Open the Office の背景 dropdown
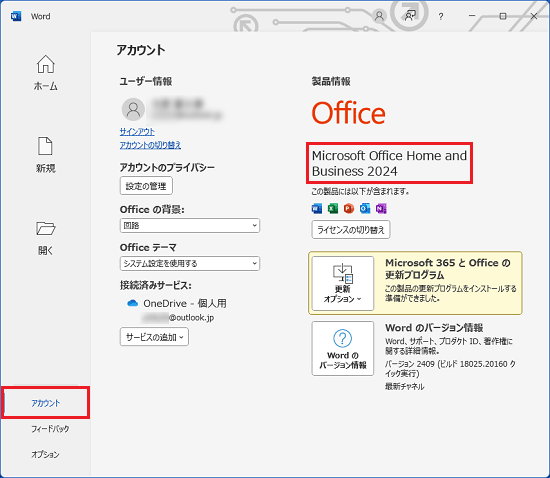Image resolution: width=550 pixels, height=478 pixels. 190,225
